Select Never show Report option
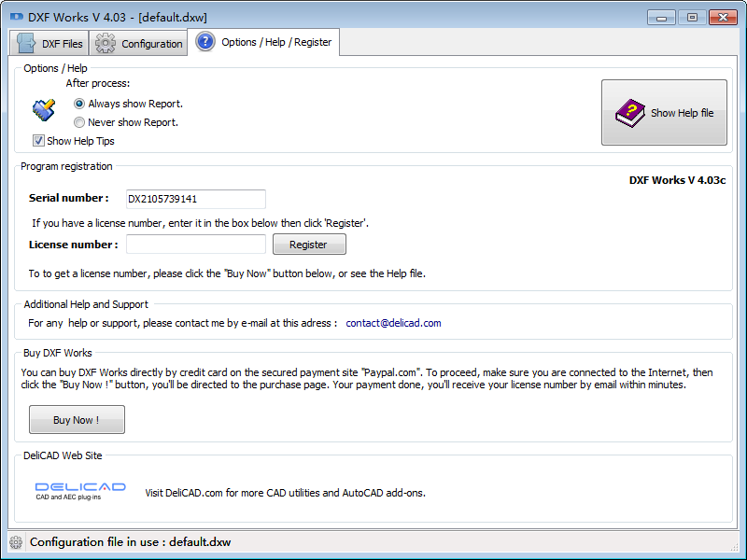 (79, 122)
